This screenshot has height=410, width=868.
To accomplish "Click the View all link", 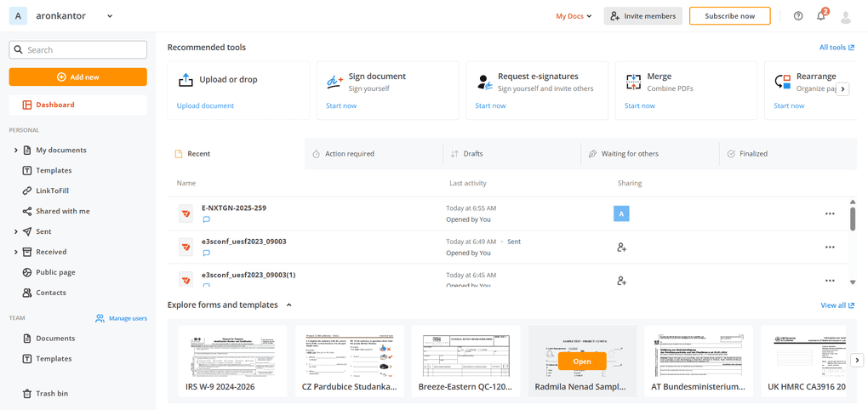I will pos(837,305).
